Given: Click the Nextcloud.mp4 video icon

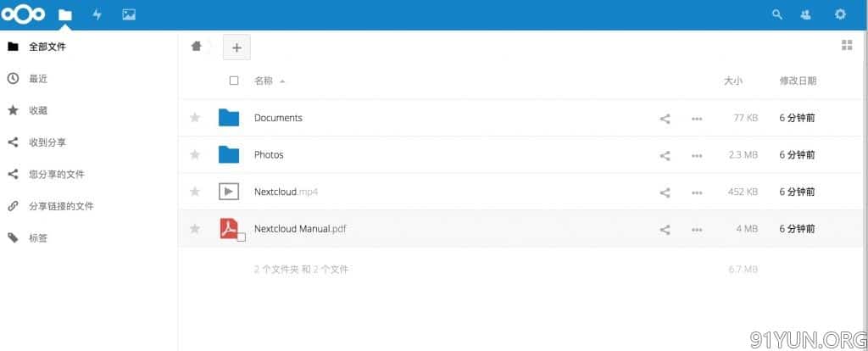Looking at the screenshot, I should pyautogui.click(x=229, y=192).
